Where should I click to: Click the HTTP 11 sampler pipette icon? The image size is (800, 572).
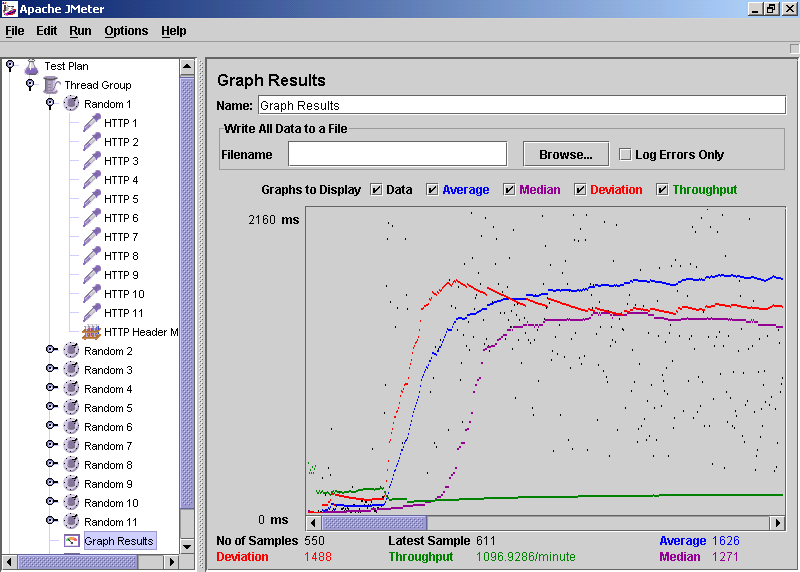(92, 313)
